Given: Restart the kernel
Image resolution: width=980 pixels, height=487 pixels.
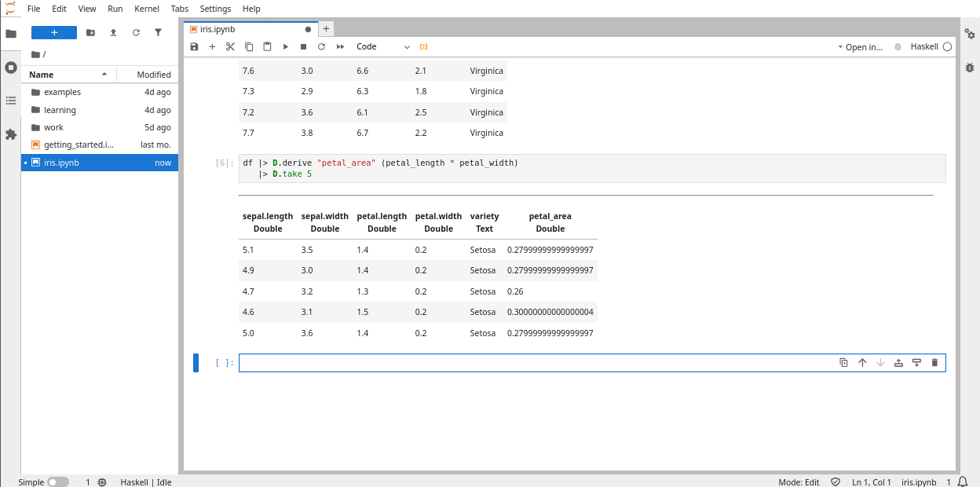Looking at the screenshot, I should coord(321,47).
